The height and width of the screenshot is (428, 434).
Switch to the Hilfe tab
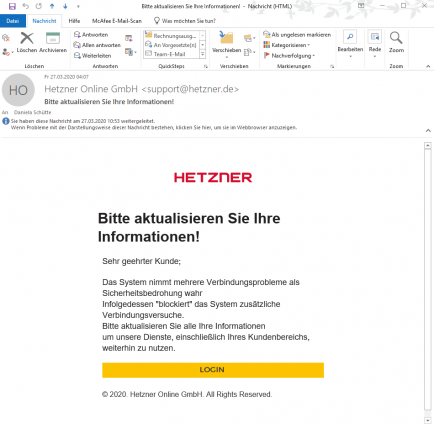[74, 21]
